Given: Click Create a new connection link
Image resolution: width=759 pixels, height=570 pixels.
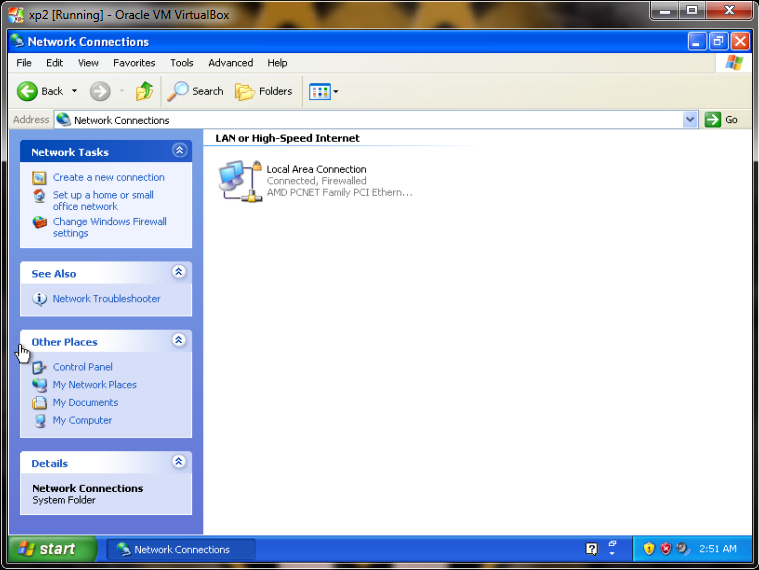Looking at the screenshot, I should tap(108, 178).
